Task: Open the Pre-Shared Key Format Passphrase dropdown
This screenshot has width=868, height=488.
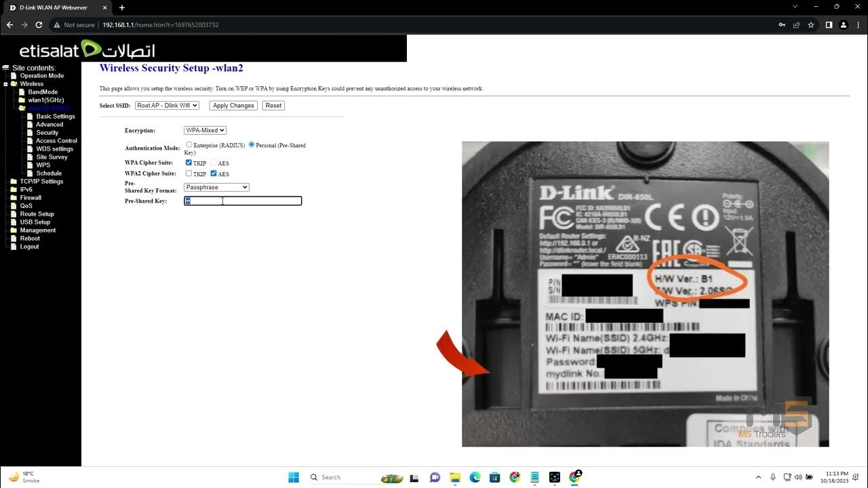Action: (216, 187)
